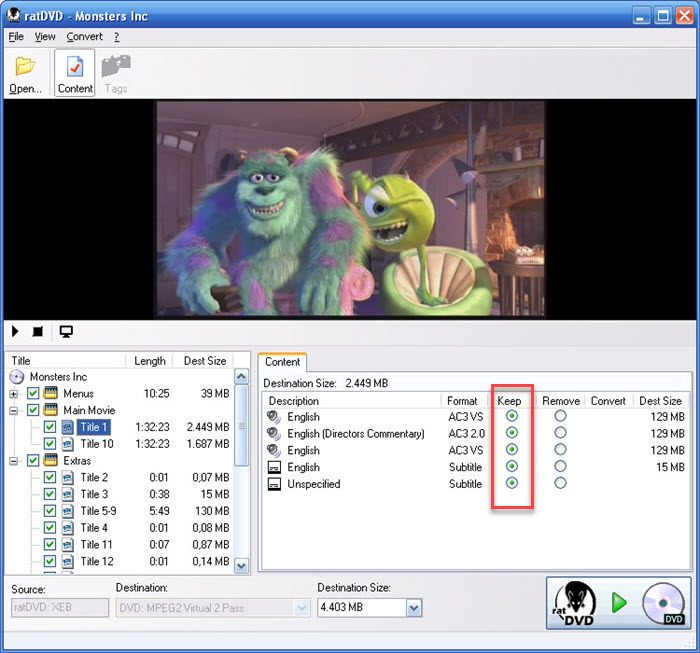Toggle the fullscreen monitor icon
Screen dimensions: 700x653
(x=66, y=332)
